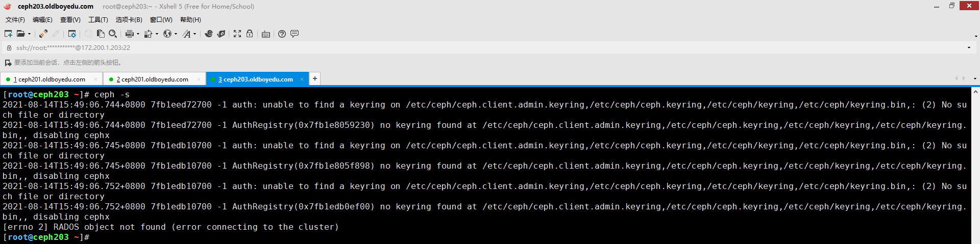Click the Print icon in toolbar

coord(129,34)
